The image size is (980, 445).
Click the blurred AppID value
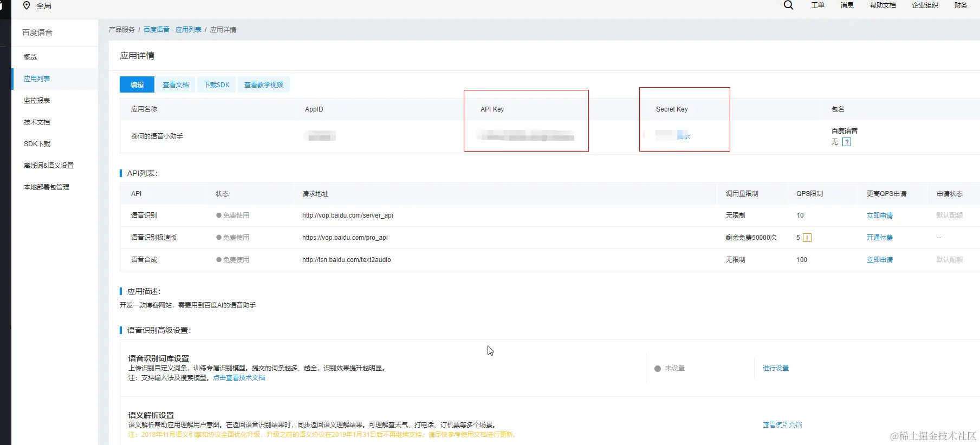(320, 136)
